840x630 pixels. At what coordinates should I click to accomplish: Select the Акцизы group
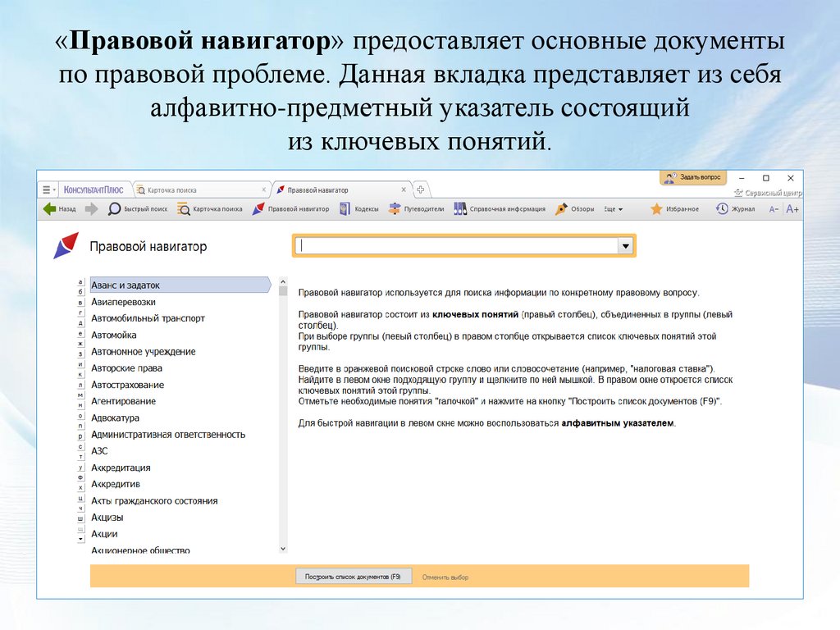[107, 518]
